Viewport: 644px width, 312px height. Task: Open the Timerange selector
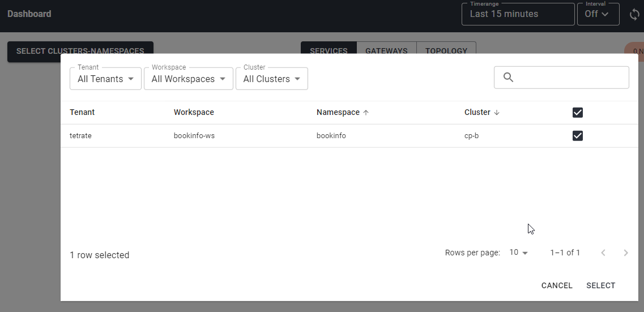(518, 14)
